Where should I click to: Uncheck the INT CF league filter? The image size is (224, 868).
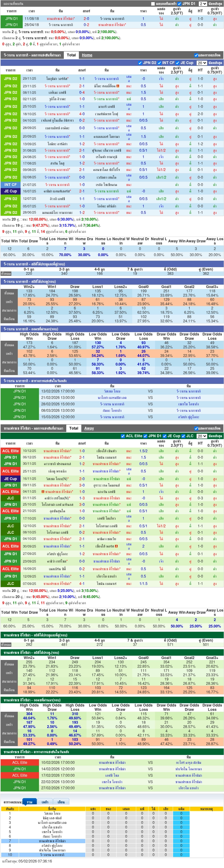tap(160, 63)
